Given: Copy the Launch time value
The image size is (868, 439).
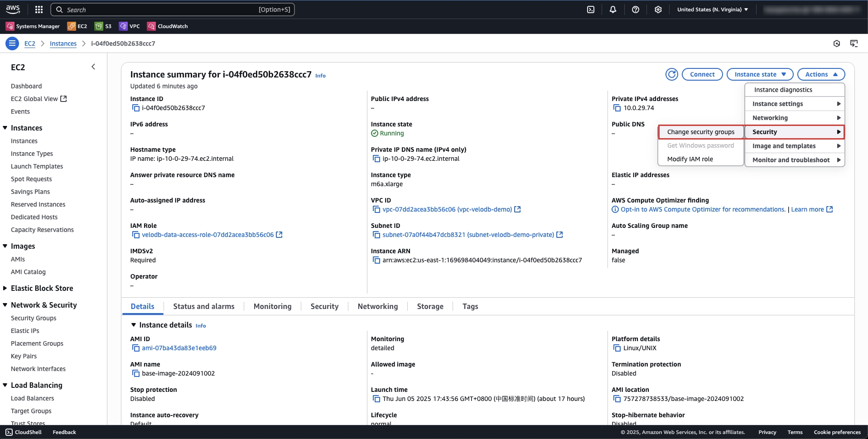Looking at the screenshot, I should point(376,399).
